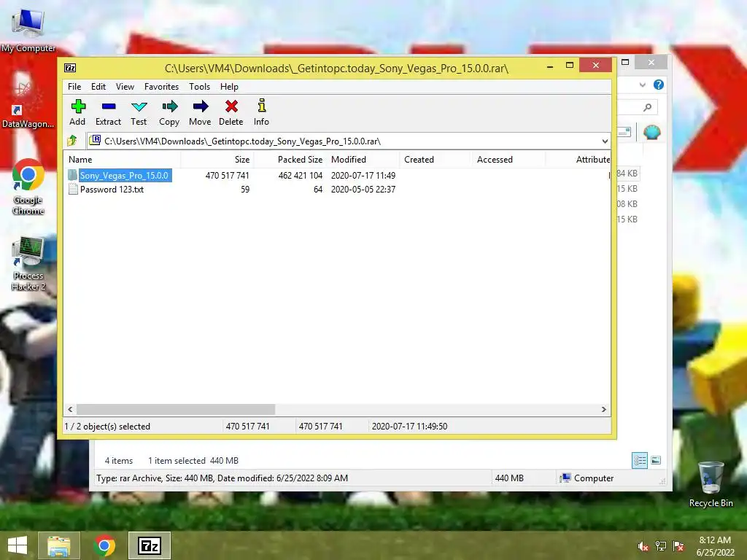
Task: Expand the 7-Zip address path dropdown
Action: [605, 141]
